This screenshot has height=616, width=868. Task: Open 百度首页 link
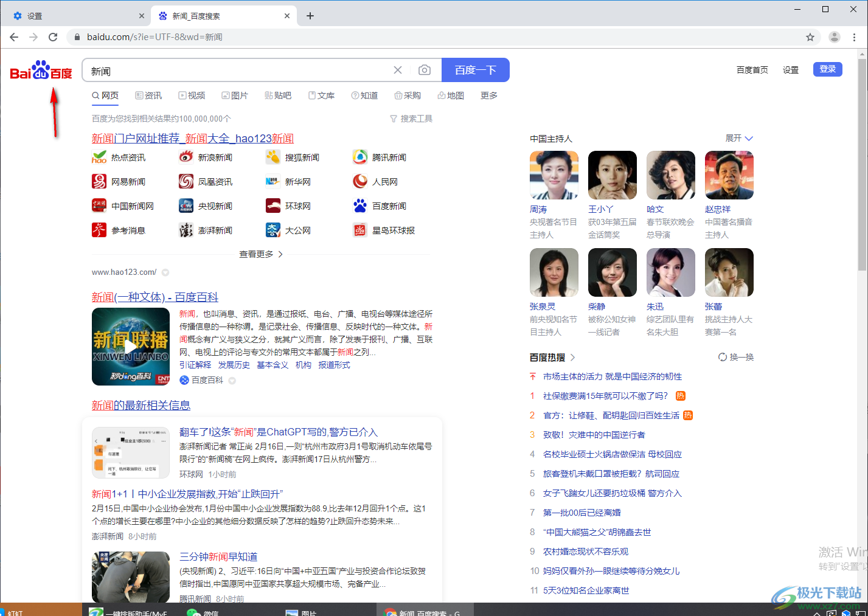click(x=752, y=70)
